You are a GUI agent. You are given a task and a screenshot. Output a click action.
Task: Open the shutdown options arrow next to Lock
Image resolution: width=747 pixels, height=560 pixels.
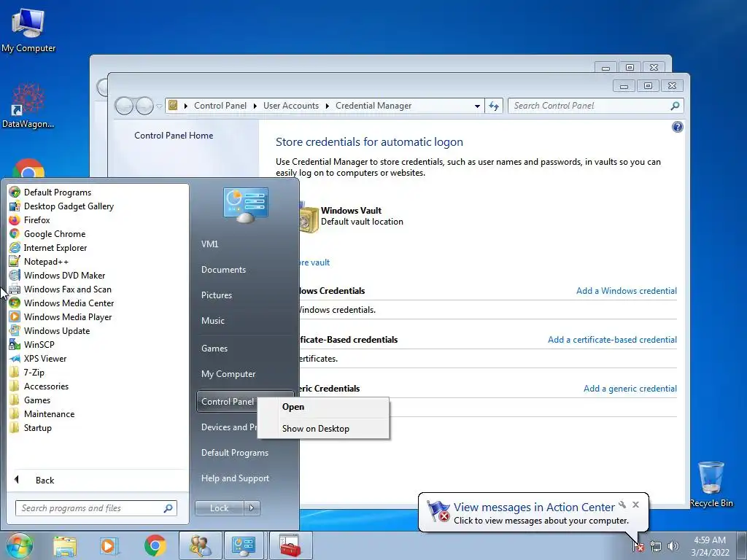click(252, 508)
